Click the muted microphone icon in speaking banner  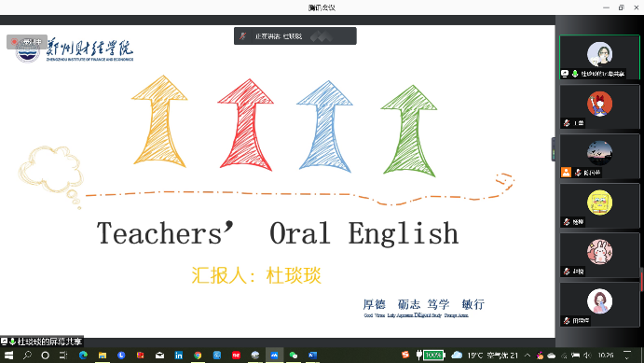(x=242, y=36)
